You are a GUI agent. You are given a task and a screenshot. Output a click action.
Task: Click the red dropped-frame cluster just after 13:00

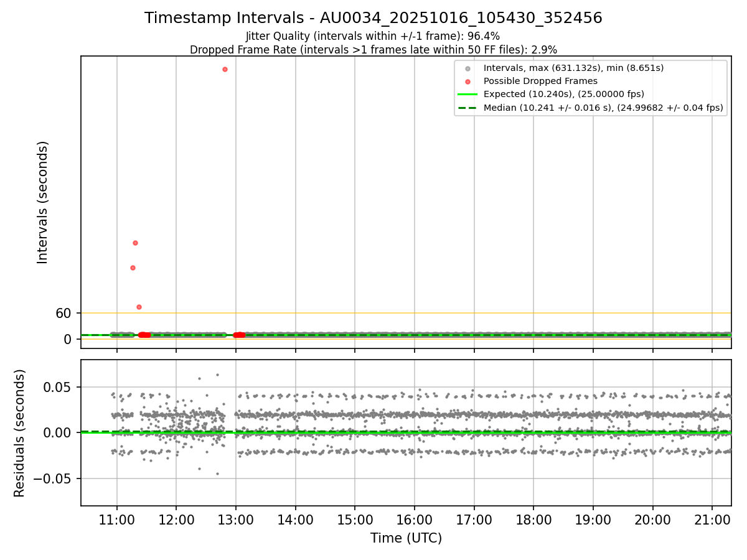[239, 335]
